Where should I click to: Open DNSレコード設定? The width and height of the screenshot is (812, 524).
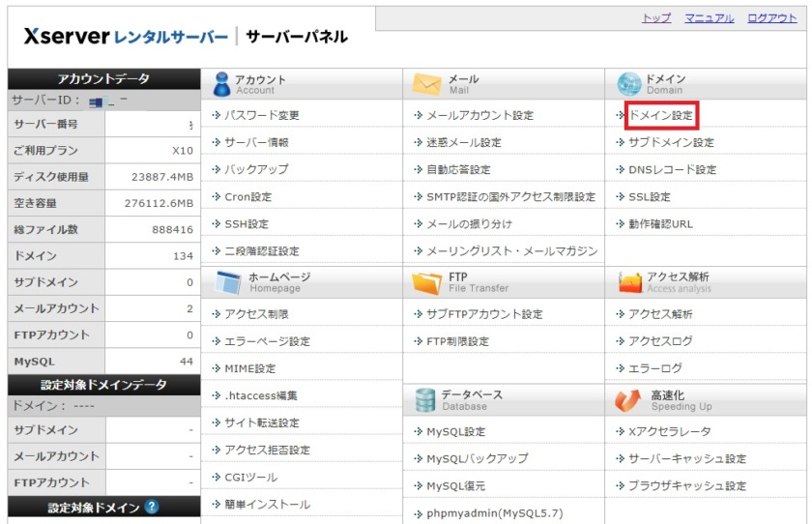pos(672,169)
